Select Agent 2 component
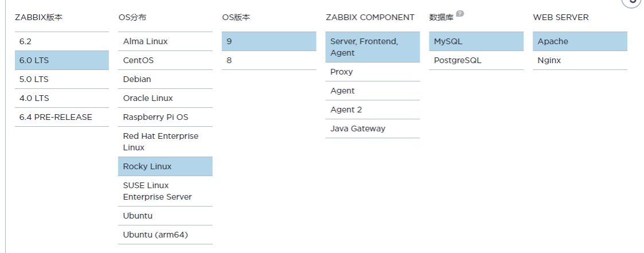 [372, 110]
